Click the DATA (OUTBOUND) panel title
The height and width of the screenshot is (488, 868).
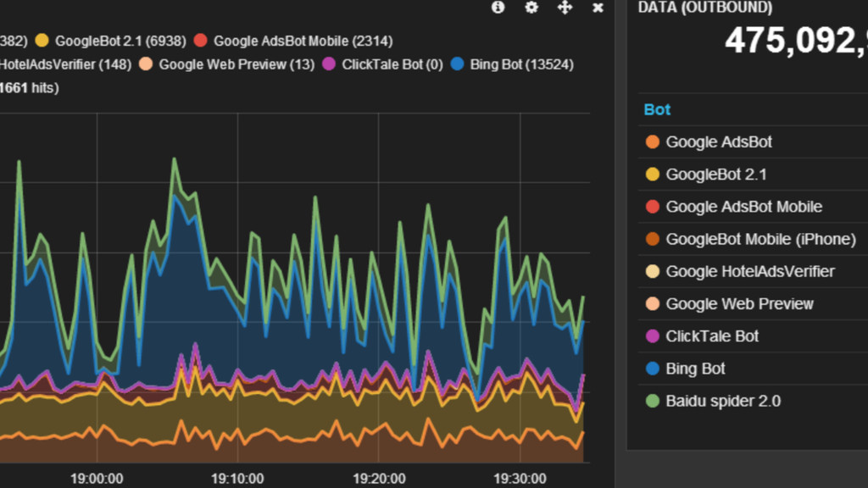click(704, 8)
